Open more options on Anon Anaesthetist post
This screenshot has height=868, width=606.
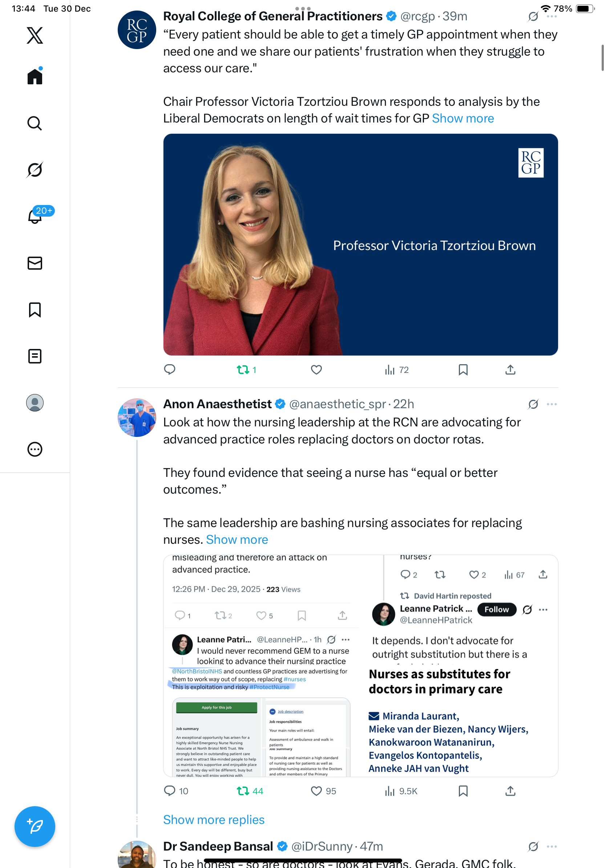coord(552,404)
